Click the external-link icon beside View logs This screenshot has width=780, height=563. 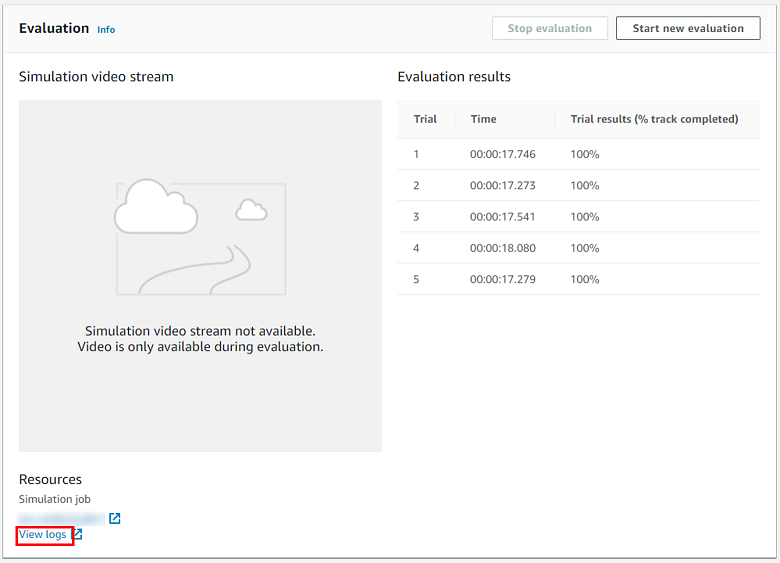coord(78,535)
